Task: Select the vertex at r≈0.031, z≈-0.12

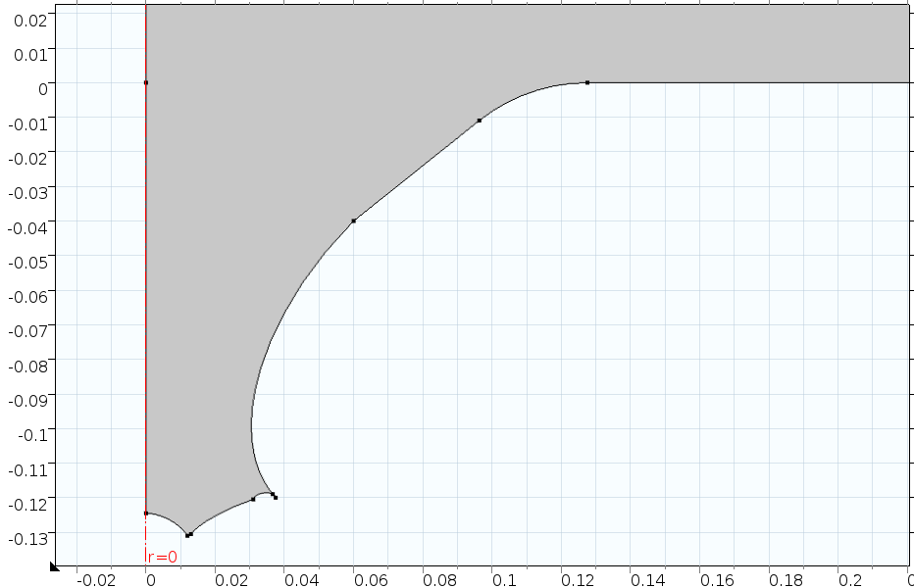Action: click(x=252, y=499)
